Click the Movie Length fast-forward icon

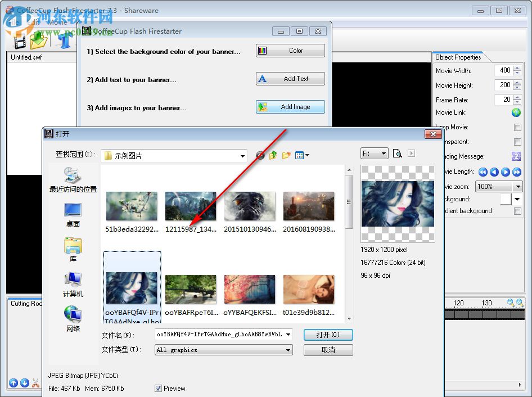pyautogui.click(x=516, y=172)
